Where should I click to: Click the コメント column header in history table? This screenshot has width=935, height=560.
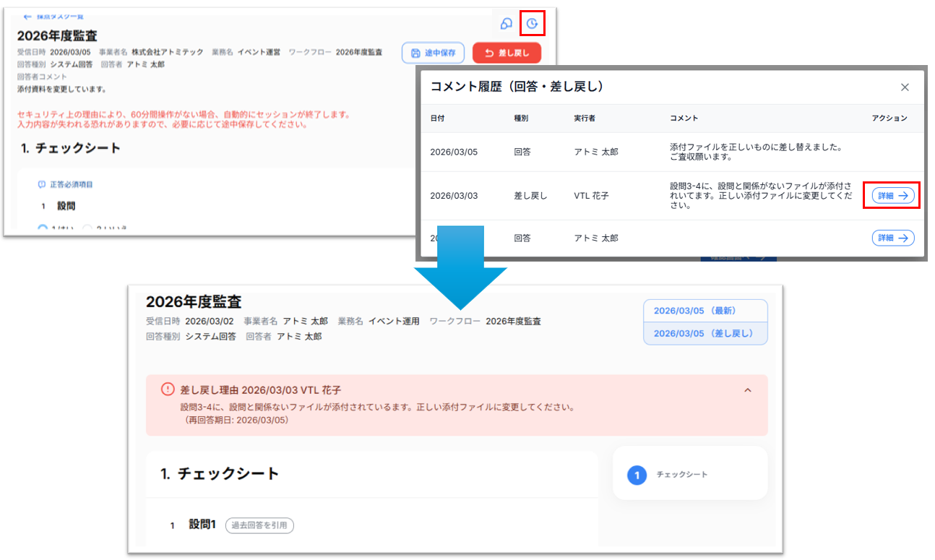point(684,118)
